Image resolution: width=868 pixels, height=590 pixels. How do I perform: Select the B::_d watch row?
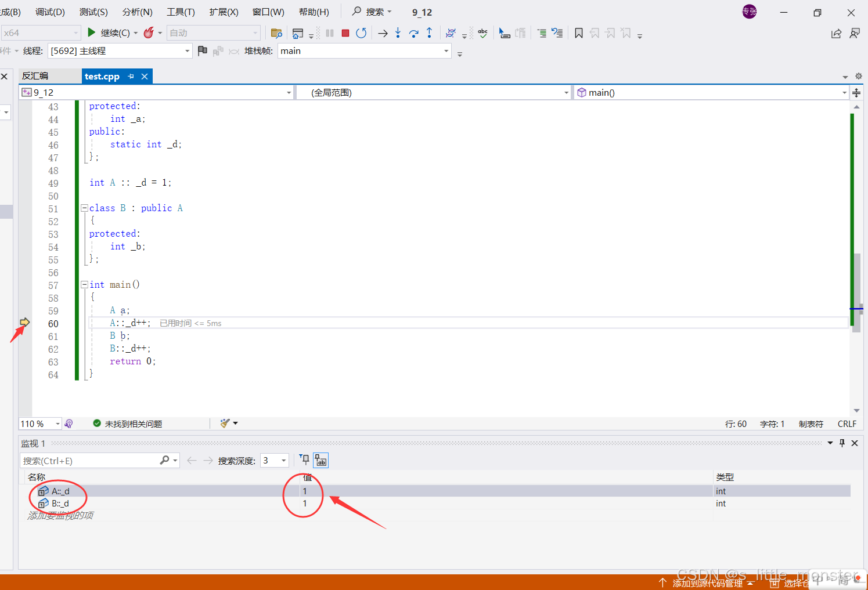coord(435,504)
